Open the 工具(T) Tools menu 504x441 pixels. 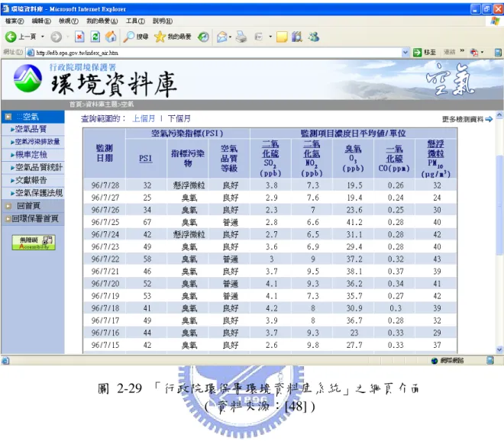pos(135,21)
